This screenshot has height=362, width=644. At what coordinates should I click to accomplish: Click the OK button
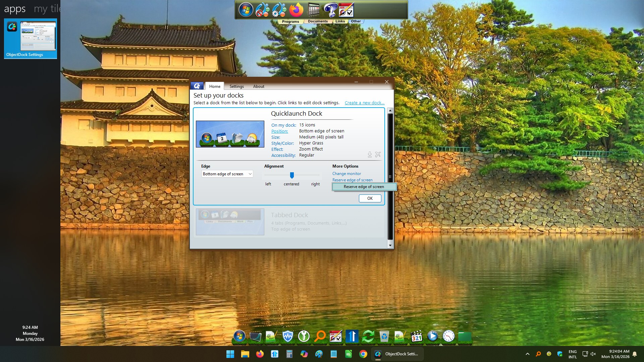coord(370,198)
